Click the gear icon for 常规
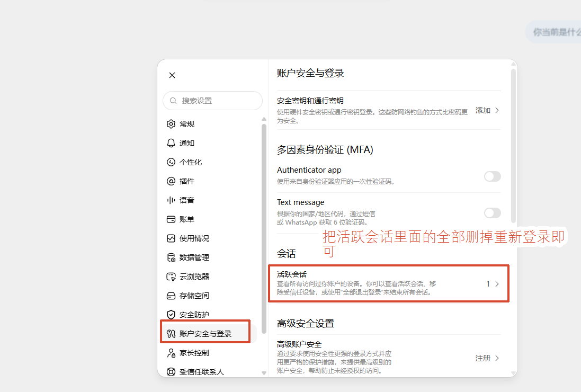Viewport: 581px width, 392px height. coord(171,124)
